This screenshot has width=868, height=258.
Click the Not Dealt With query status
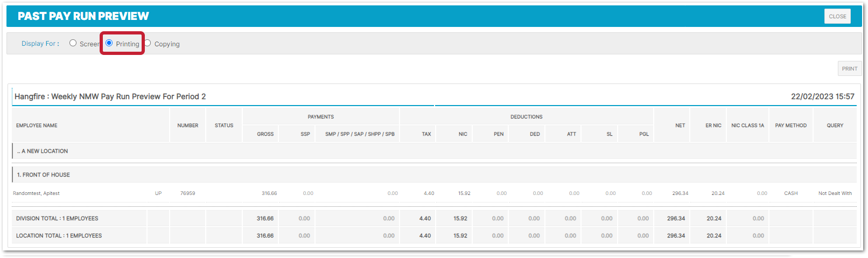pos(835,193)
